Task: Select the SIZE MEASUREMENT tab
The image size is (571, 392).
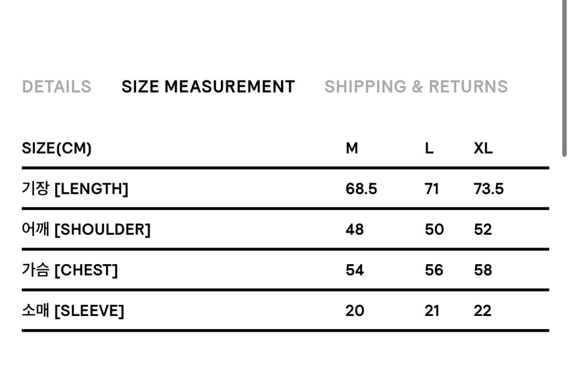Action: [x=208, y=87]
